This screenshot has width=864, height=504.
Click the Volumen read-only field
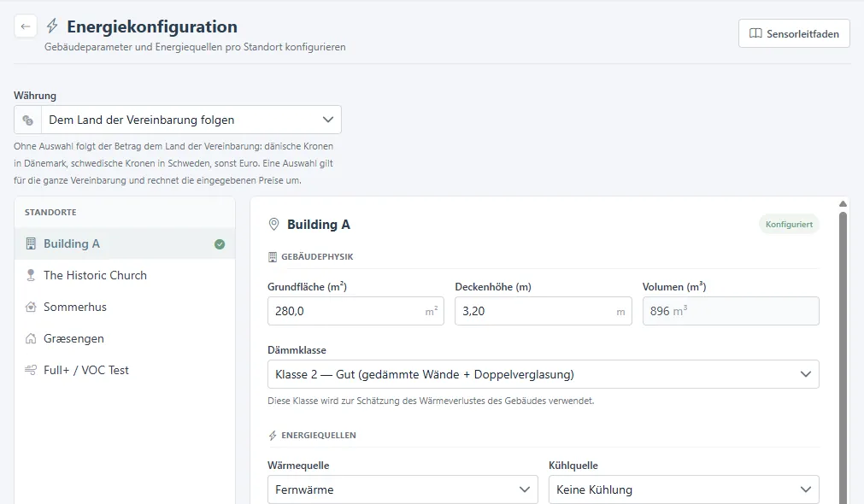[x=731, y=311]
